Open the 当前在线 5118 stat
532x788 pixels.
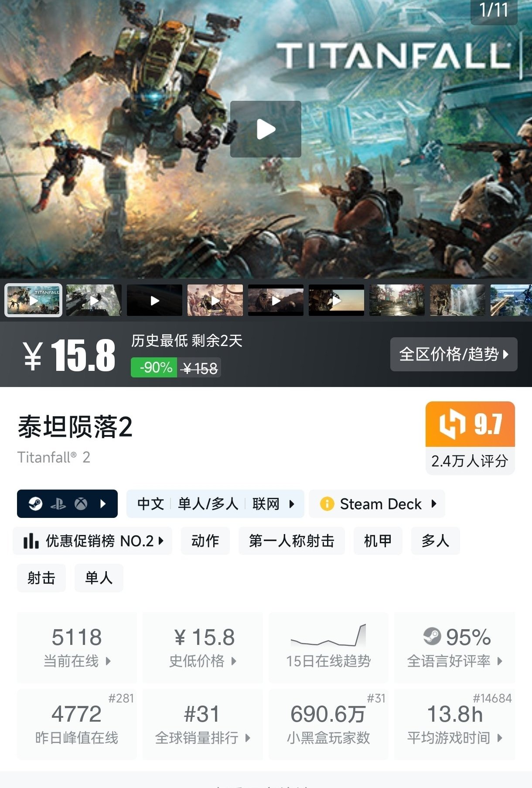click(77, 648)
